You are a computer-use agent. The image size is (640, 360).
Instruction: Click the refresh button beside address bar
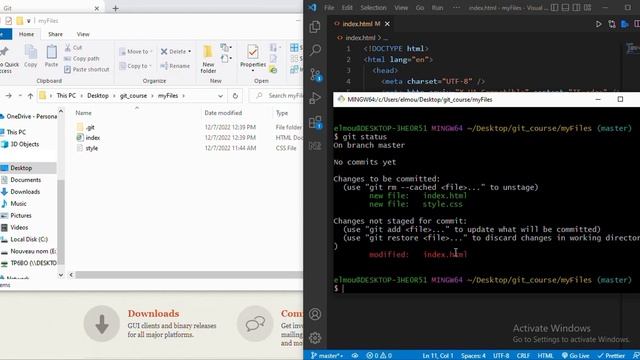(x=235, y=96)
